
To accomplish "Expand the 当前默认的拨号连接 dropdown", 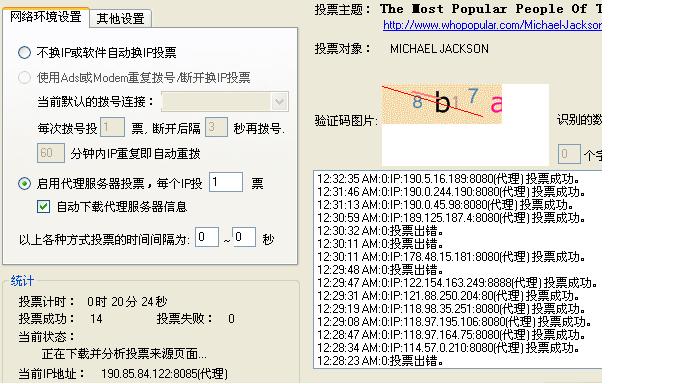I will coord(279,102).
